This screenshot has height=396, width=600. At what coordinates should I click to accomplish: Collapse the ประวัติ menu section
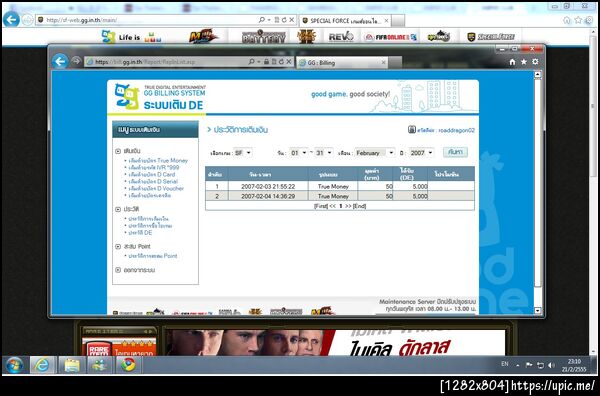pyautogui.click(x=118, y=209)
